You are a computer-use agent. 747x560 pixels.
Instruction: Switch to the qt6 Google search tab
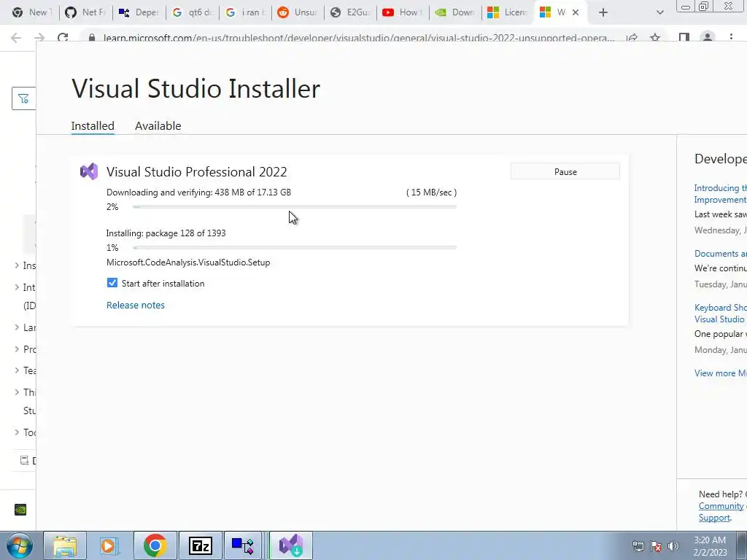point(192,12)
